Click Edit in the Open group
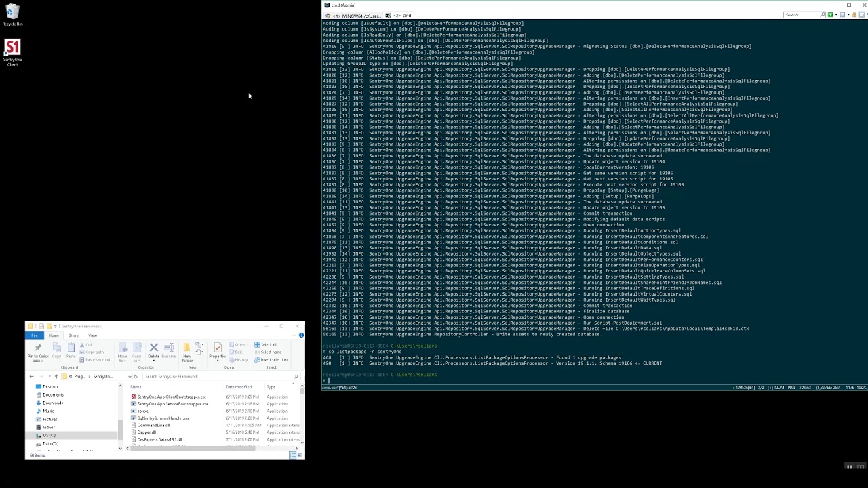This screenshot has height=488, width=868. (235, 352)
